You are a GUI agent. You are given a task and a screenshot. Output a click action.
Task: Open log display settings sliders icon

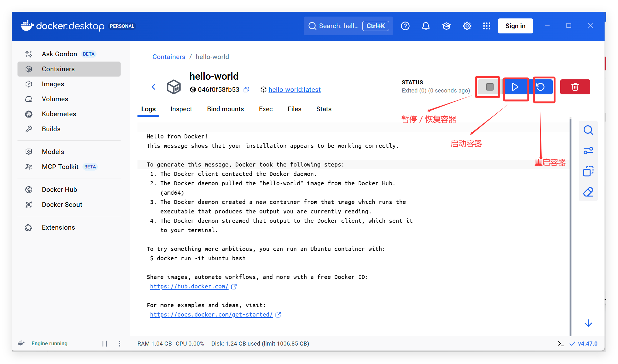click(x=588, y=151)
